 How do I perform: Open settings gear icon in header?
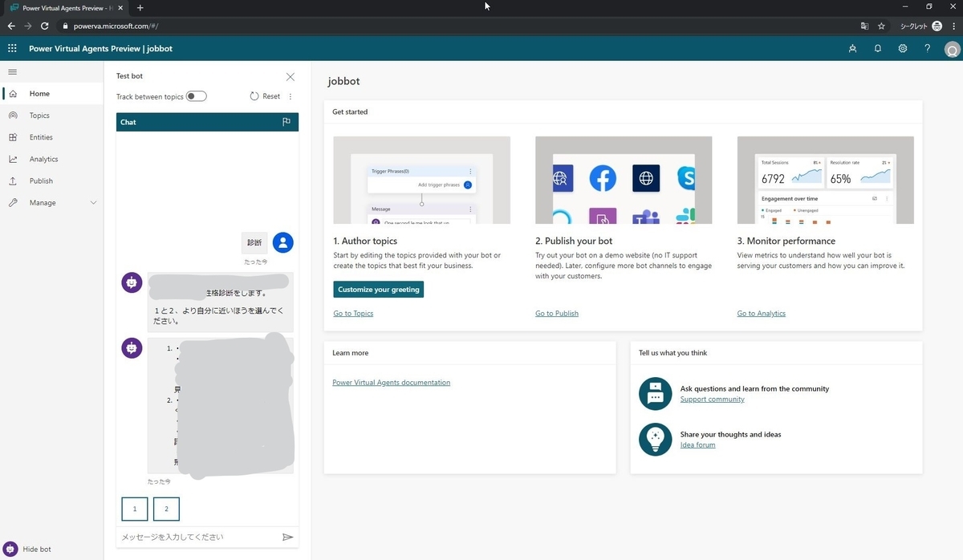(x=903, y=48)
